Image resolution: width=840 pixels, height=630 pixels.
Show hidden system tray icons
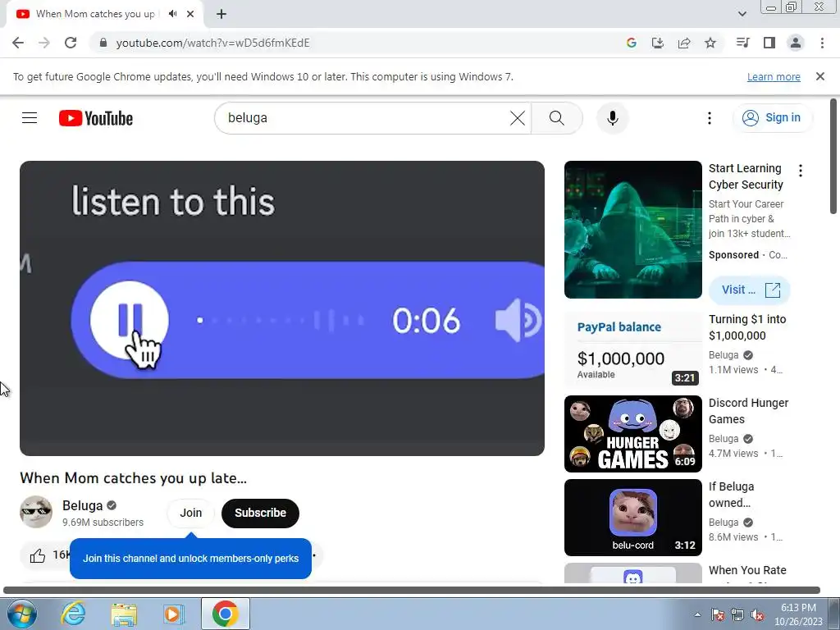click(x=697, y=614)
